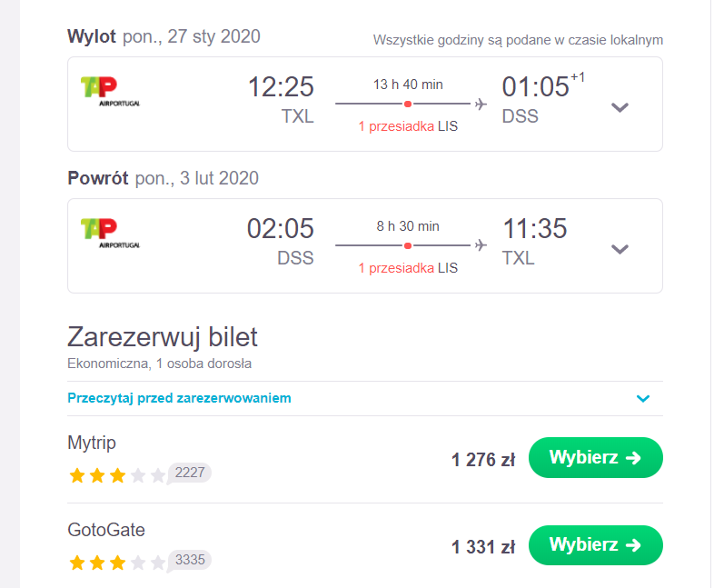Open the Przeczytaj przed zarezerwowaniem link
The height and width of the screenshot is (588, 714).
pos(179,398)
